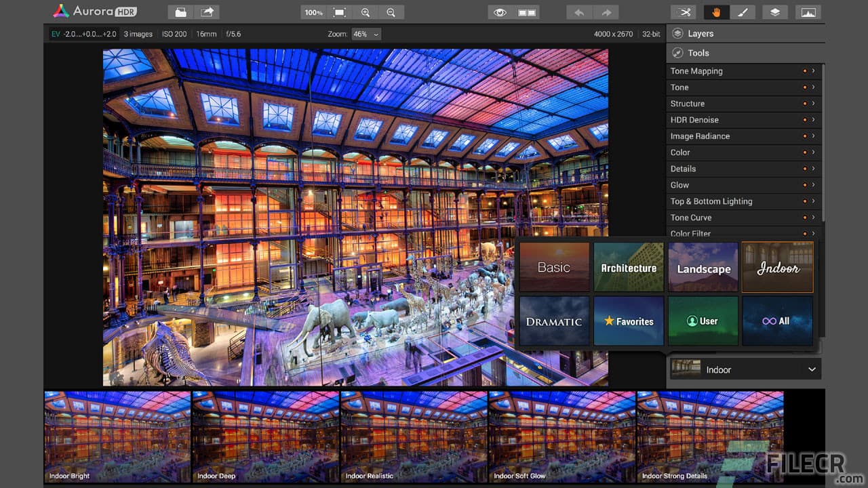Apply the Indoor Soft Glow preset thumbnail
868x488 pixels.
[x=561, y=436]
